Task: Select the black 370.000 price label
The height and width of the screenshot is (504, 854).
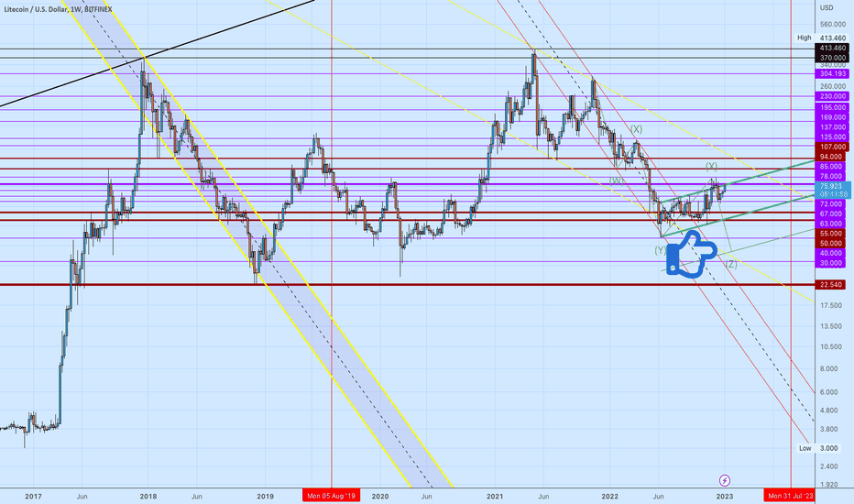Action: (832, 58)
